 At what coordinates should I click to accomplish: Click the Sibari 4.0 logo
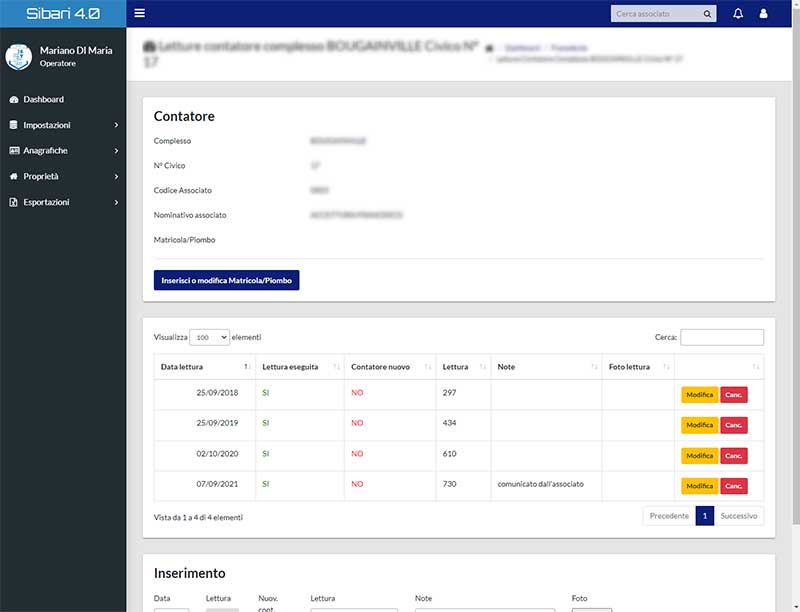pyautogui.click(x=63, y=14)
